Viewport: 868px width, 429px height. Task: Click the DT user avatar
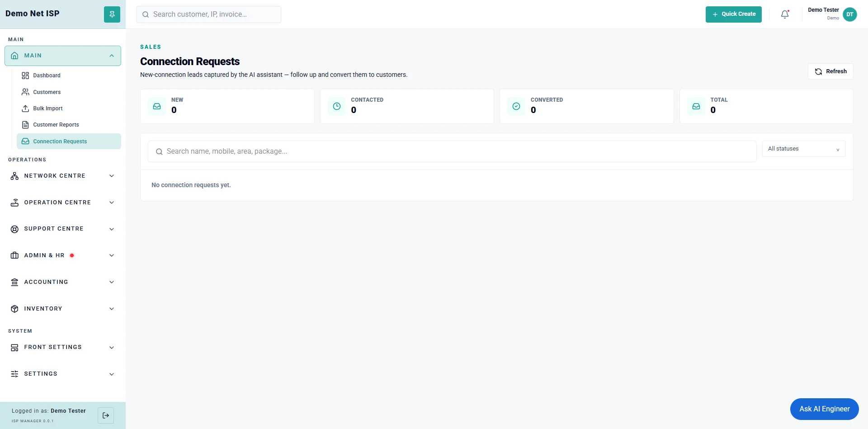click(850, 14)
